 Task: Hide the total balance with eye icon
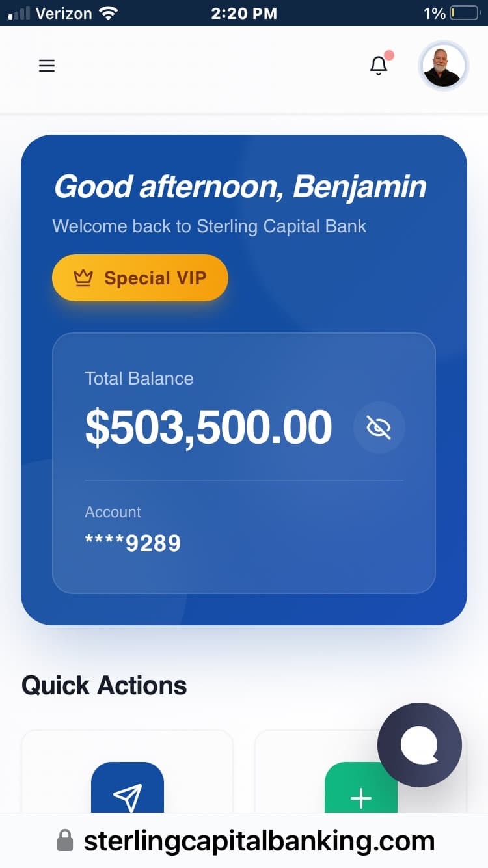(x=379, y=427)
